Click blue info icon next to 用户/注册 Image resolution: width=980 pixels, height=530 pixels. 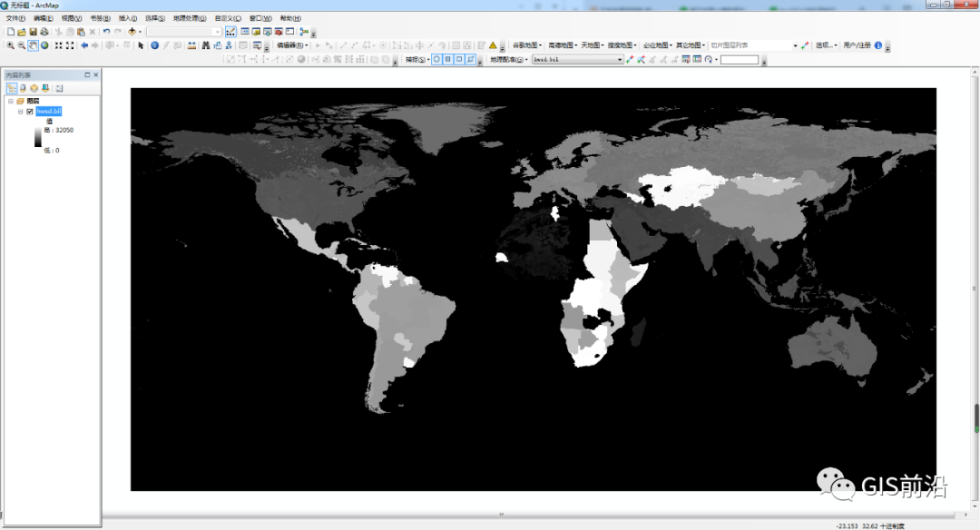878,45
